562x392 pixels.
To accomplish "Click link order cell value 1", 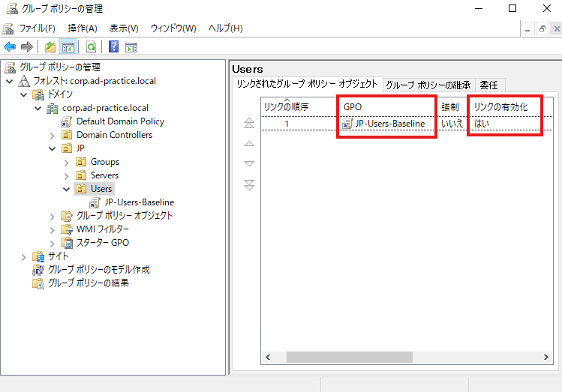I will (287, 124).
